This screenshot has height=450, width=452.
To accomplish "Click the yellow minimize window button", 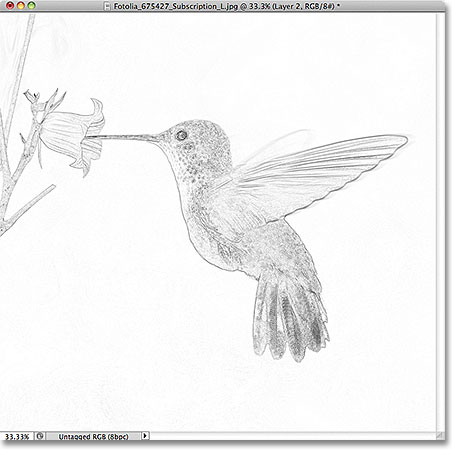I will [x=21, y=5].
